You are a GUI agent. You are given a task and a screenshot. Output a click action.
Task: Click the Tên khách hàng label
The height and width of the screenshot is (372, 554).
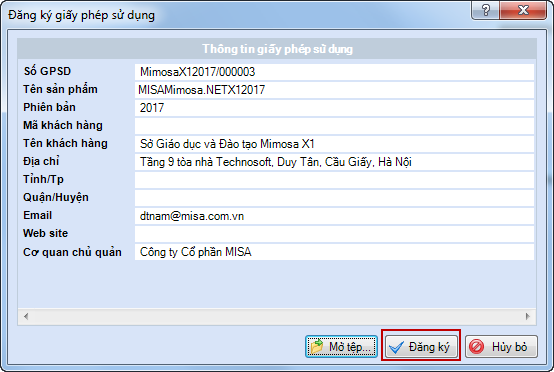click(65, 143)
